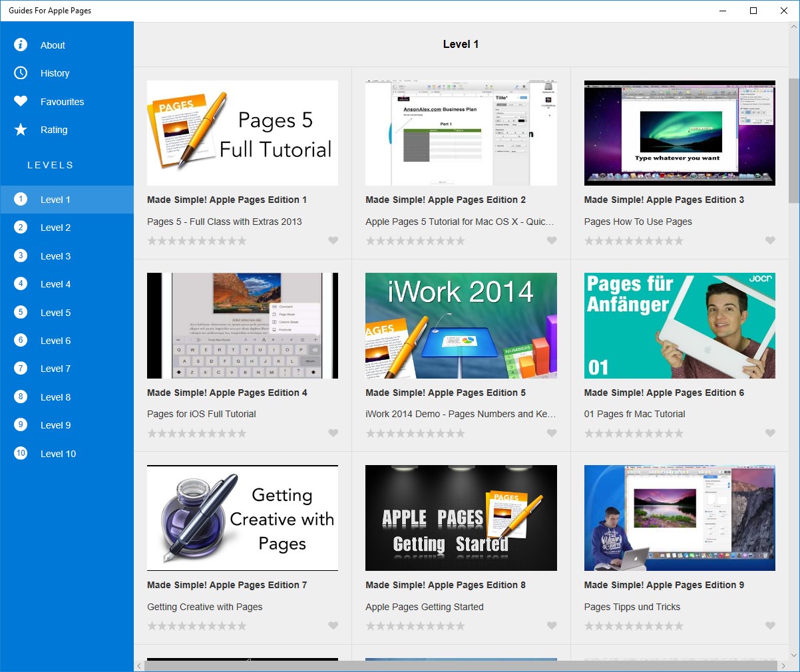The height and width of the screenshot is (672, 800).
Task: Rate Edition 1 using its star bar
Action: (x=197, y=241)
